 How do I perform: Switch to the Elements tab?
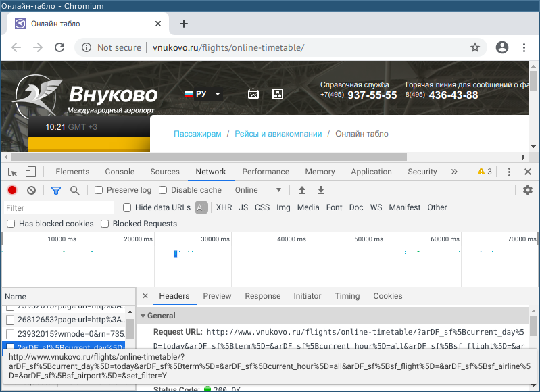pos(72,172)
